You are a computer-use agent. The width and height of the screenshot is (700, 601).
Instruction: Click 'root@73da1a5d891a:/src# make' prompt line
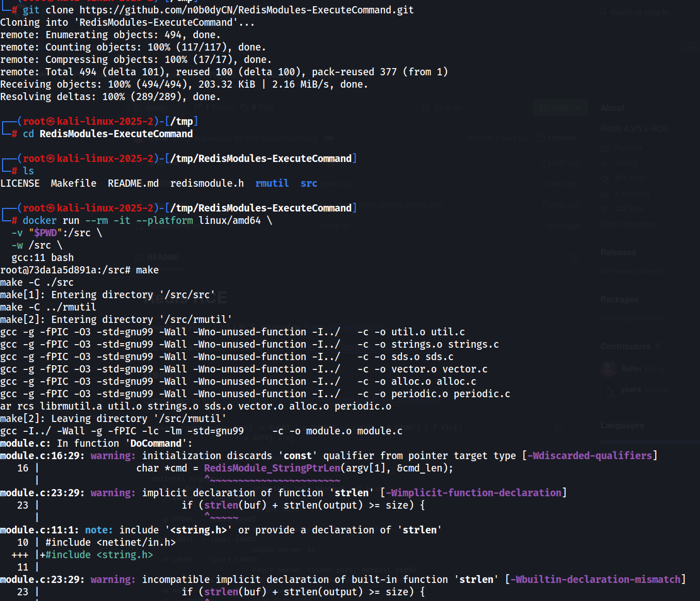tap(79, 270)
